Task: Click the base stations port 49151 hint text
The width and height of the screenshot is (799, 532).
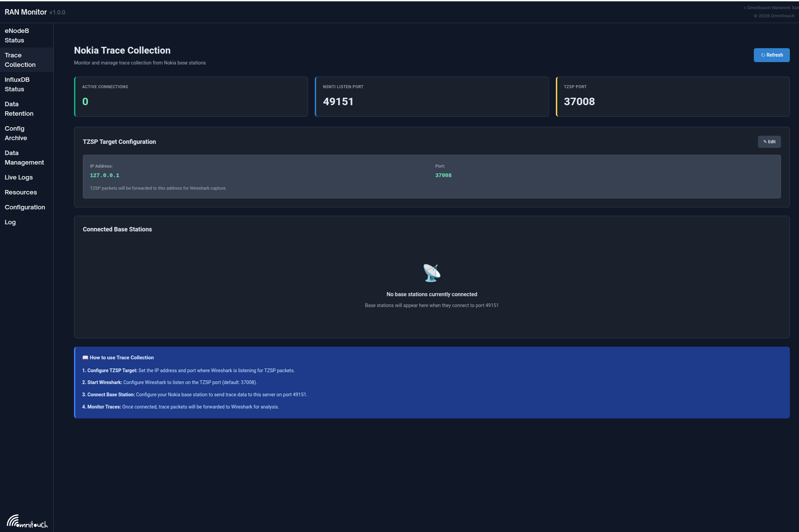Action: pyautogui.click(x=432, y=305)
